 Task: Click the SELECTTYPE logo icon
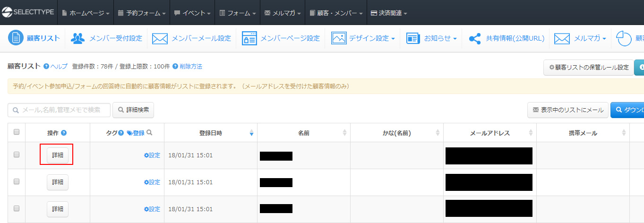pyautogui.click(x=7, y=13)
